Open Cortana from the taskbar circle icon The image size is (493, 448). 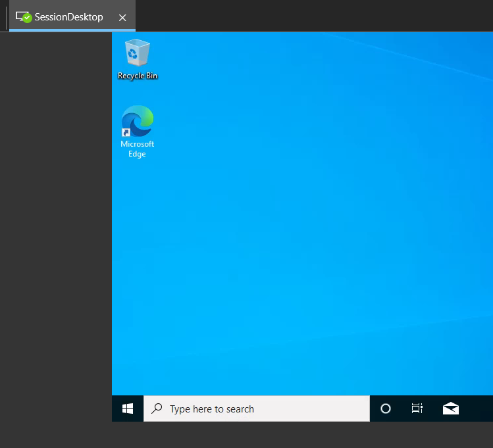[386, 409]
